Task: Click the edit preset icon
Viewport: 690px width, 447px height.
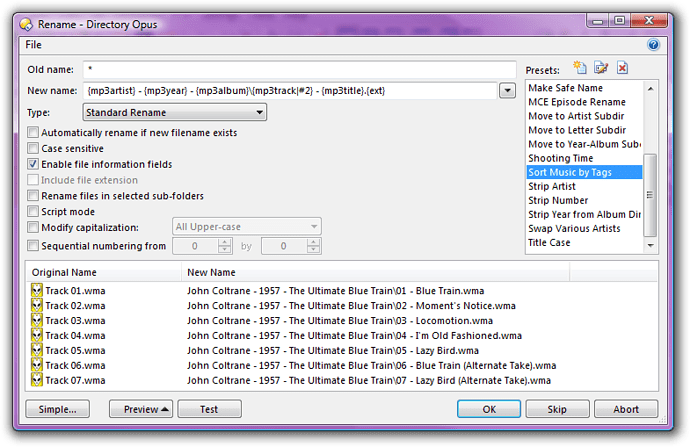Action: pos(601,68)
